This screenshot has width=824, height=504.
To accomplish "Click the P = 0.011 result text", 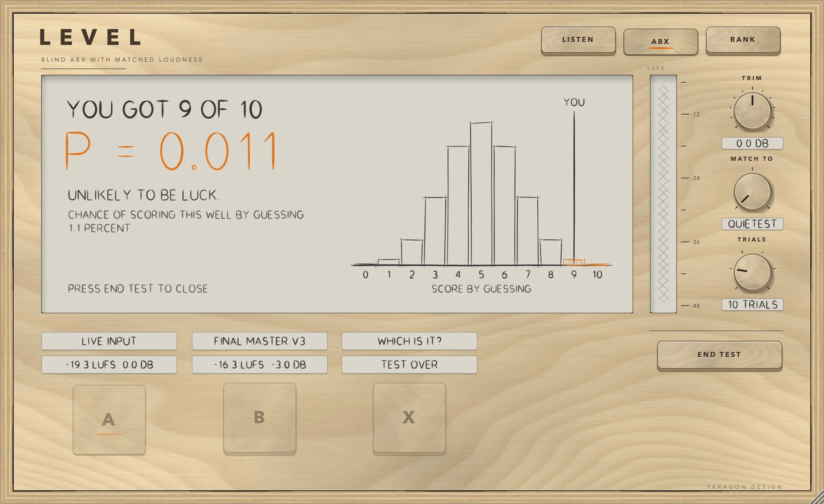I will coord(171,150).
